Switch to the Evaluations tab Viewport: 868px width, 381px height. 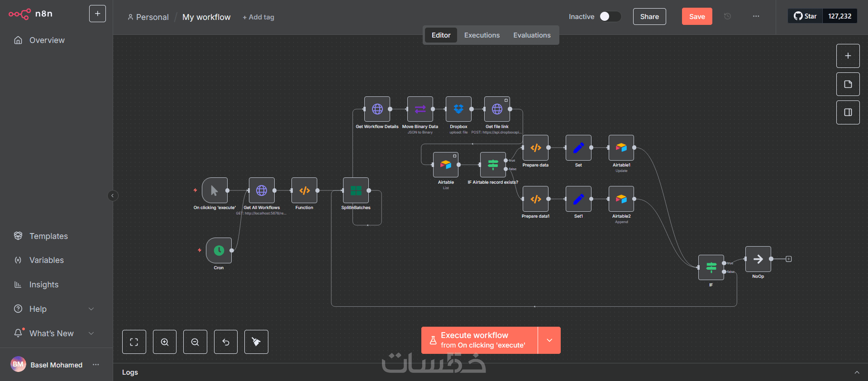coord(532,35)
